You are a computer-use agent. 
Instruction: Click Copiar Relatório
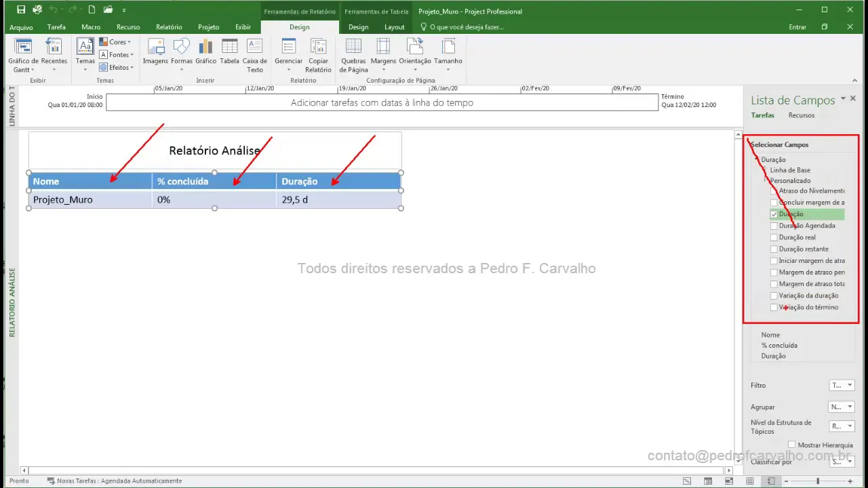tap(318, 56)
